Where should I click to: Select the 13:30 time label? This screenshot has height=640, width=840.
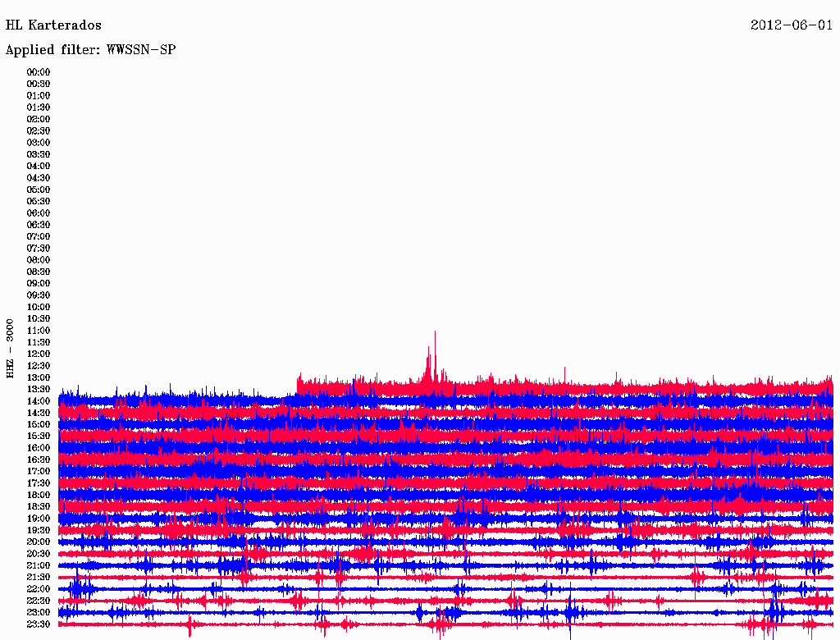39,390
